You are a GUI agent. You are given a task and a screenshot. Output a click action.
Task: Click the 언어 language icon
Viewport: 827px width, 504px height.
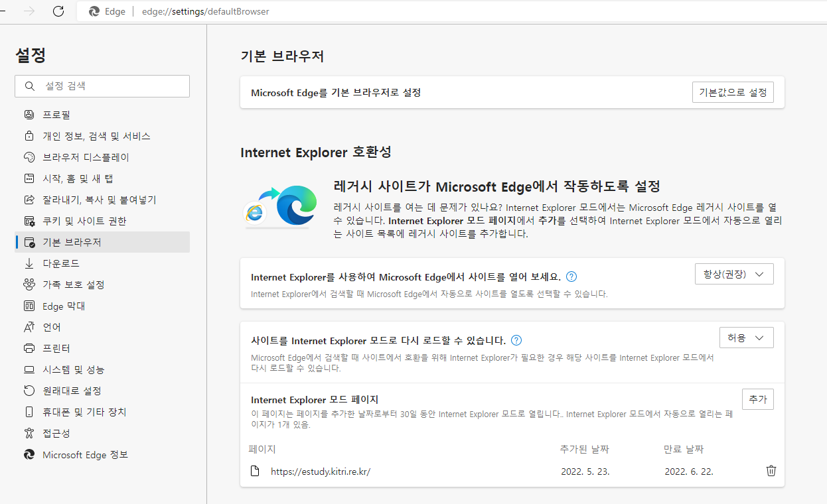(x=29, y=327)
